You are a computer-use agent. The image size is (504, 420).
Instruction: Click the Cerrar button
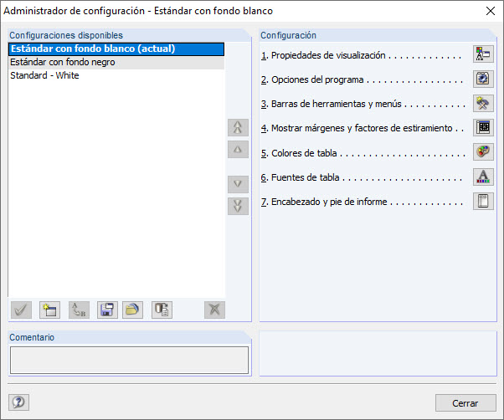[465, 403]
